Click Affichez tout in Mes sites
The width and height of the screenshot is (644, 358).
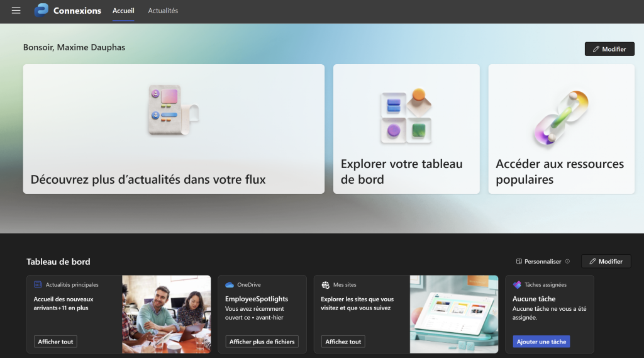tap(343, 342)
